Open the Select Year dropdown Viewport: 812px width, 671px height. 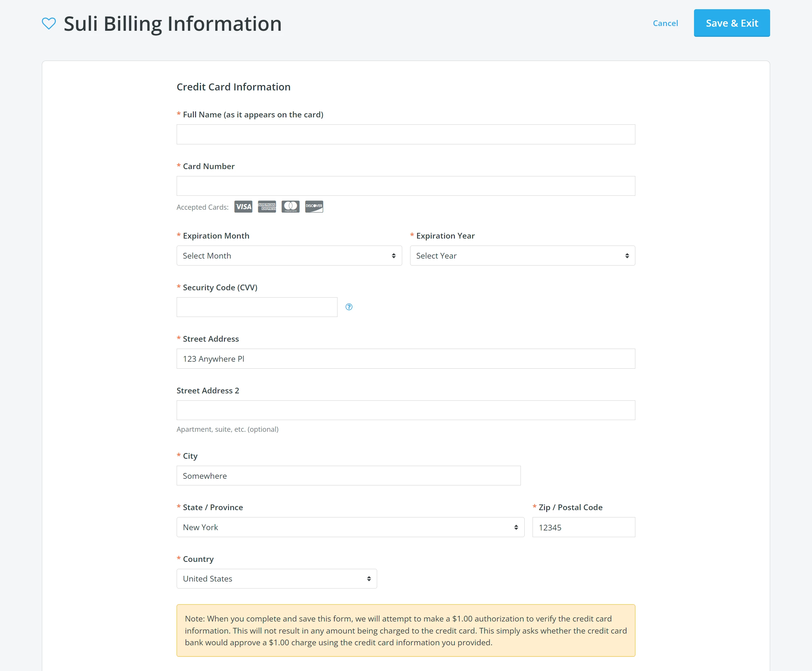pos(522,255)
